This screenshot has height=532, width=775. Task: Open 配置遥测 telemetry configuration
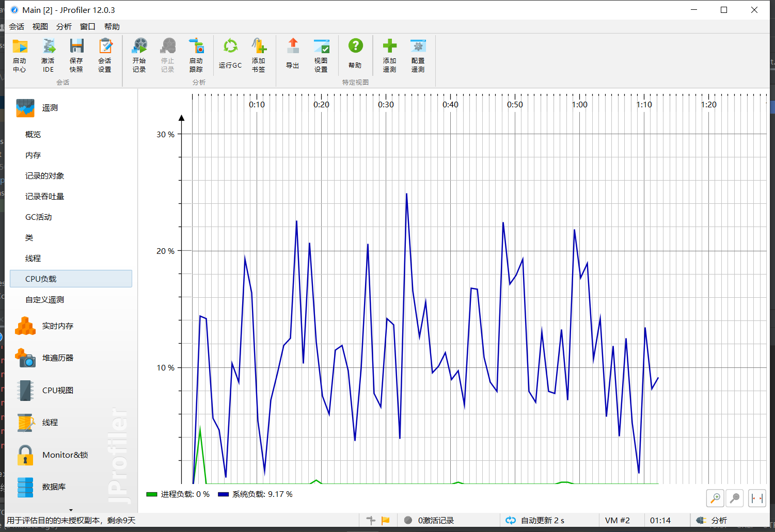pos(418,55)
